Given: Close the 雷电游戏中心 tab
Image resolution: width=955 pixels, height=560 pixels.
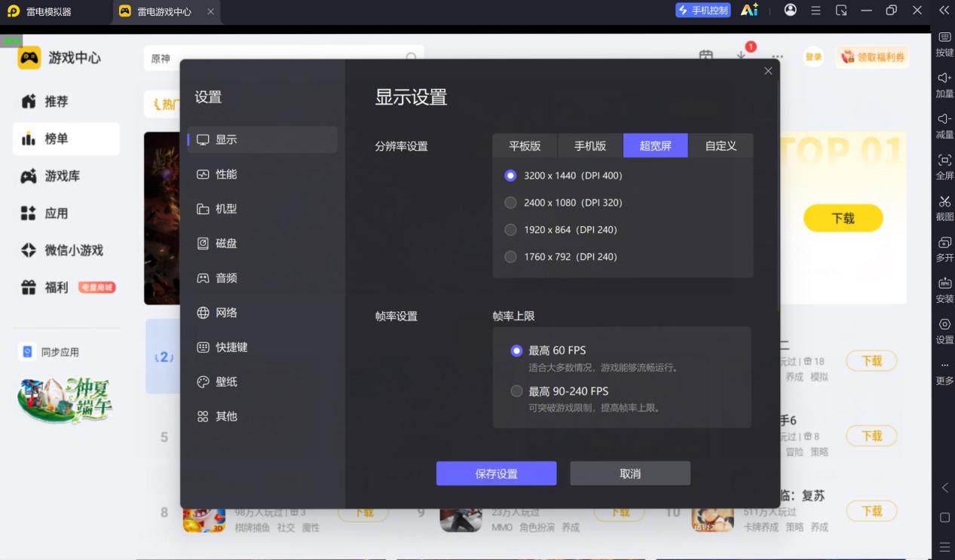Looking at the screenshot, I should pyautogui.click(x=210, y=12).
